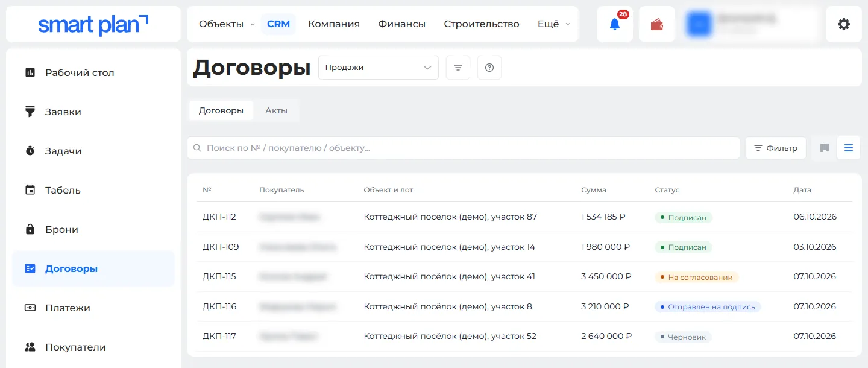Viewport: 868px width, 368px height.
Task: Click the sum 3 450 000 ₽
Action: [606, 277]
